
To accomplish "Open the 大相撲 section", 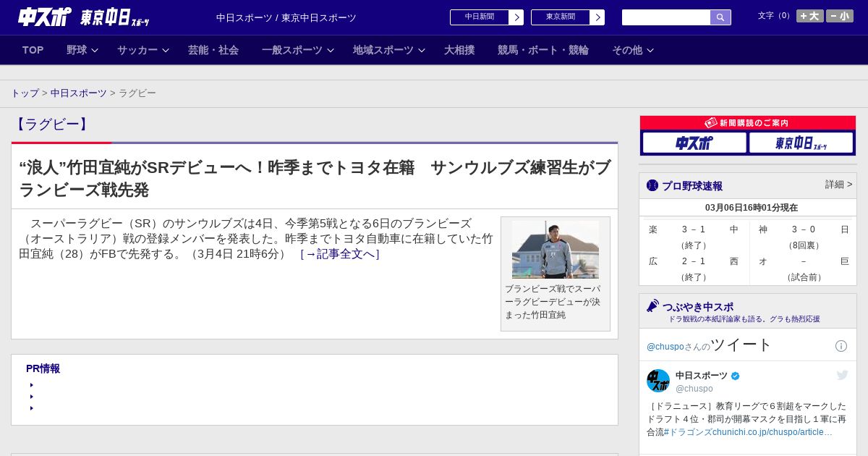I will point(459,50).
